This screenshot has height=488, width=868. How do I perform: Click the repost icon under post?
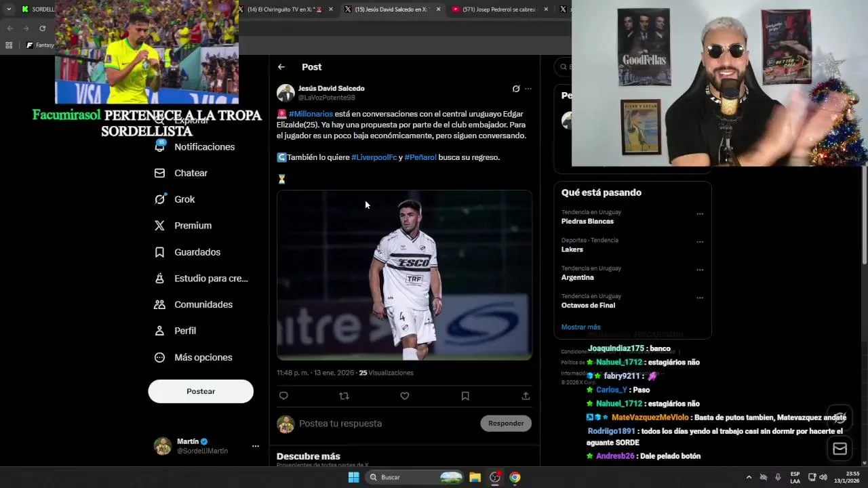(344, 396)
